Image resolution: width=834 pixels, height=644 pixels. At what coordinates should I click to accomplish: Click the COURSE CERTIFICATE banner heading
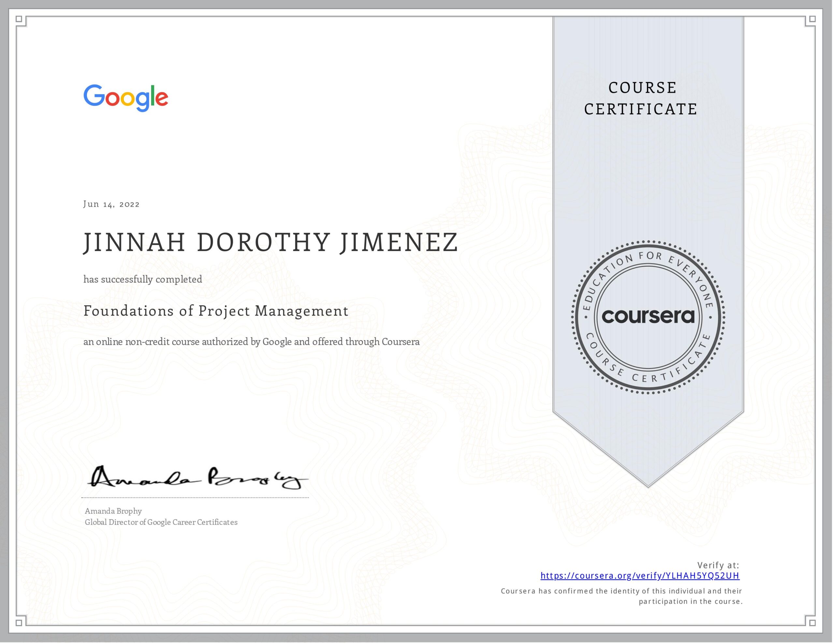640,99
